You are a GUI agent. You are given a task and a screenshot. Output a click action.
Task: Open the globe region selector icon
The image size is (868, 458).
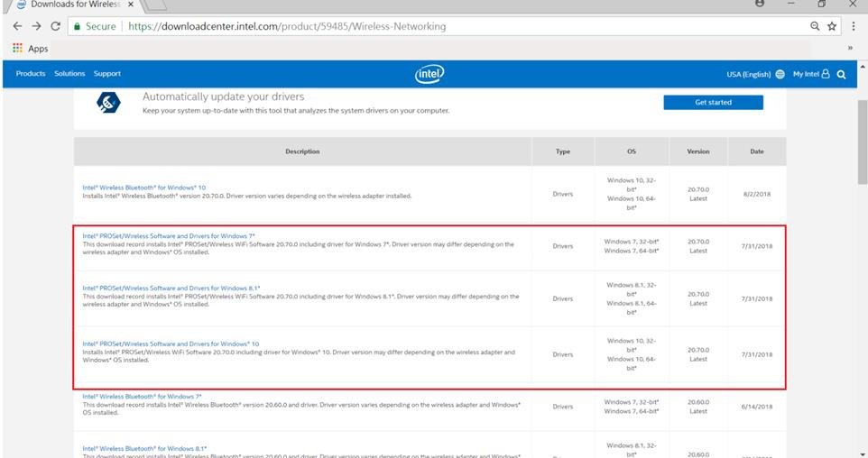pyautogui.click(x=780, y=74)
